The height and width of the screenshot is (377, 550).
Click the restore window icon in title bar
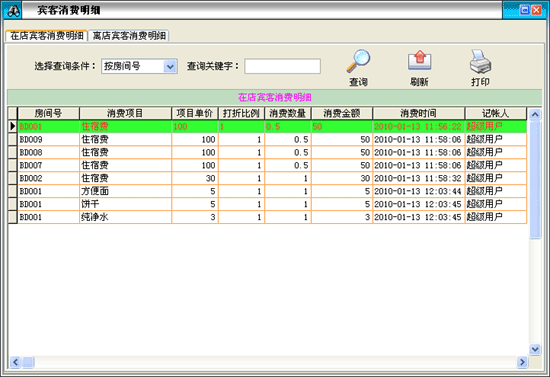(524, 10)
